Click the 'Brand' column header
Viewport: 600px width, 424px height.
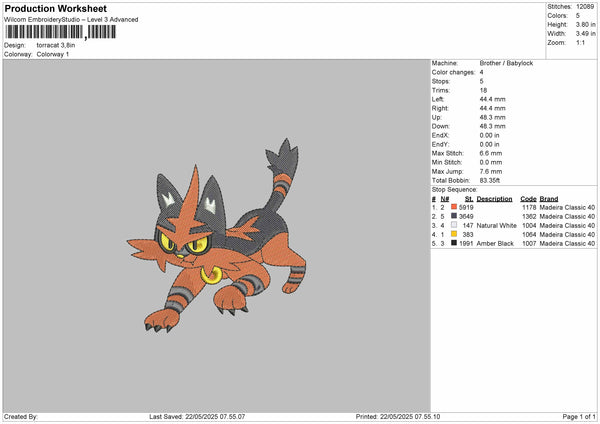tap(549, 199)
